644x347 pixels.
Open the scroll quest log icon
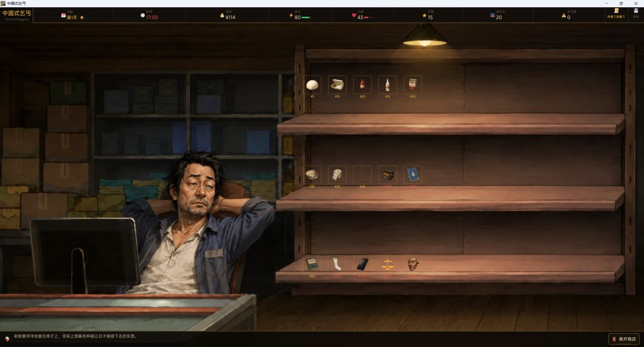coord(616,11)
